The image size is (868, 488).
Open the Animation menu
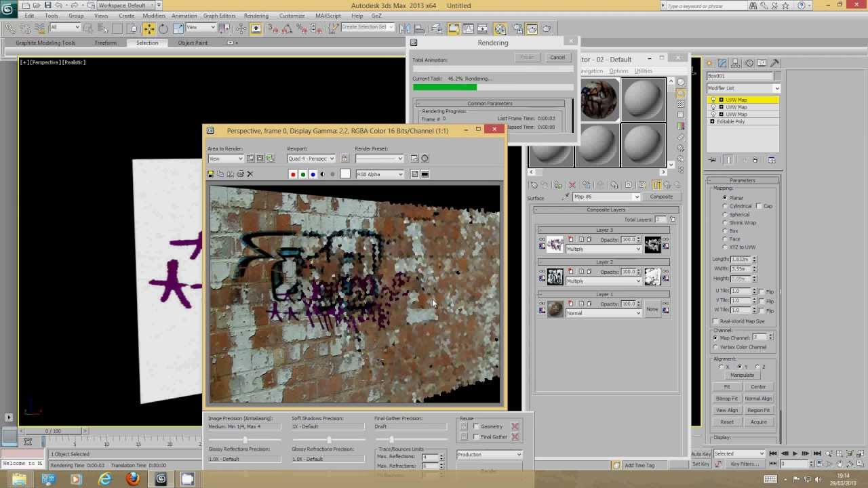[184, 16]
